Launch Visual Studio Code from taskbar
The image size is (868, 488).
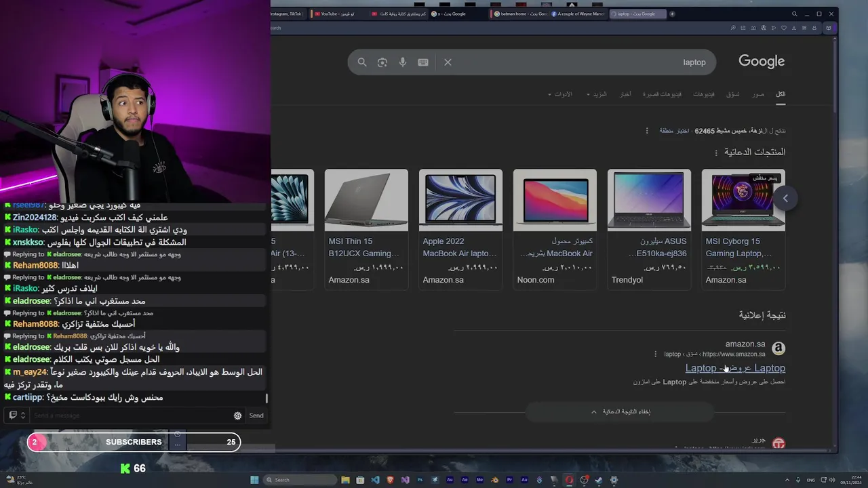tap(375, 480)
